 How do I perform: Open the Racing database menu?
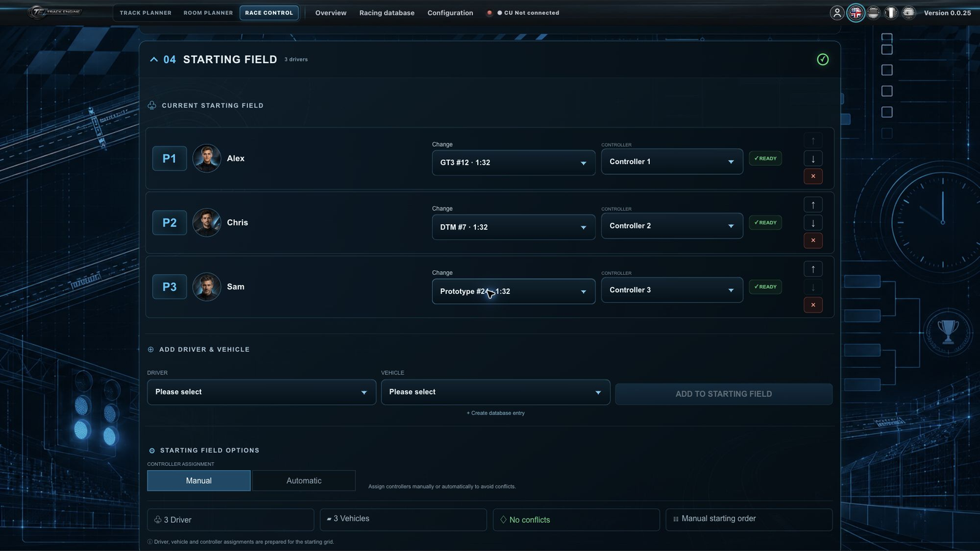click(x=386, y=13)
